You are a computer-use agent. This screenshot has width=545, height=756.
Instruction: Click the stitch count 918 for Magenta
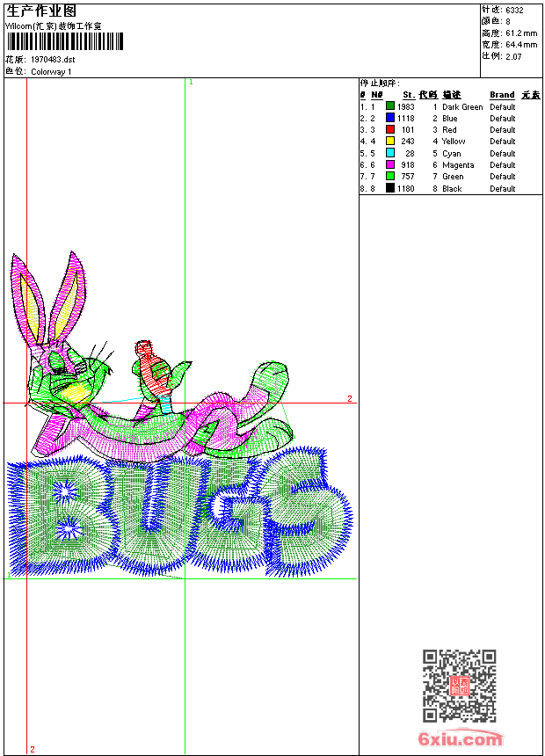[x=408, y=165]
